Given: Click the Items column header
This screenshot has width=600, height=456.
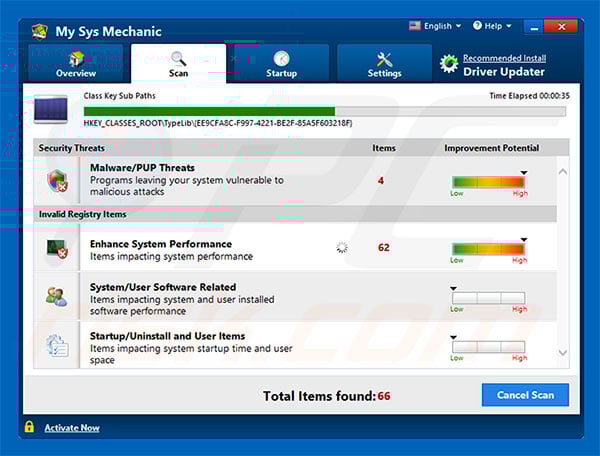Looking at the screenshot, I should click(x=384, y=148).
